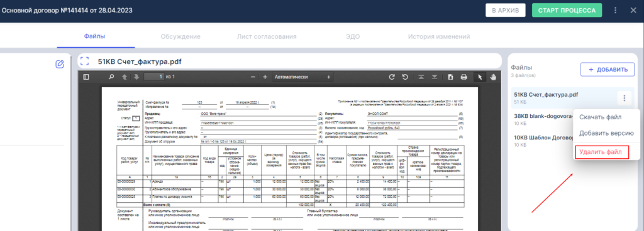
Task: Enable the hand pan tool
Action: pos(493,77)
